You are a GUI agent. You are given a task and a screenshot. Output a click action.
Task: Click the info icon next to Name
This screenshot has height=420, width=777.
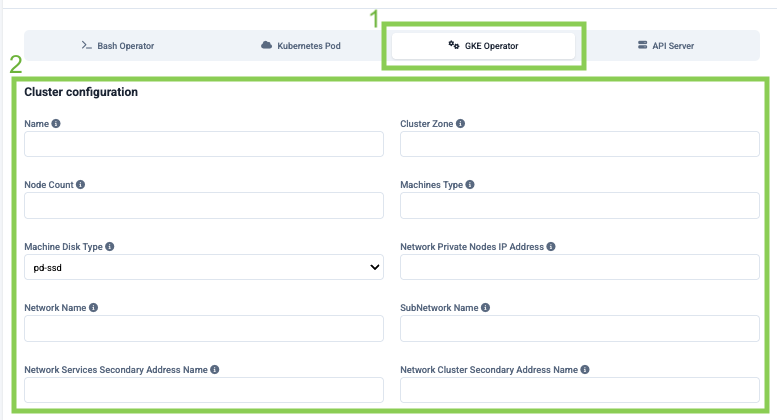click(56, 124)
